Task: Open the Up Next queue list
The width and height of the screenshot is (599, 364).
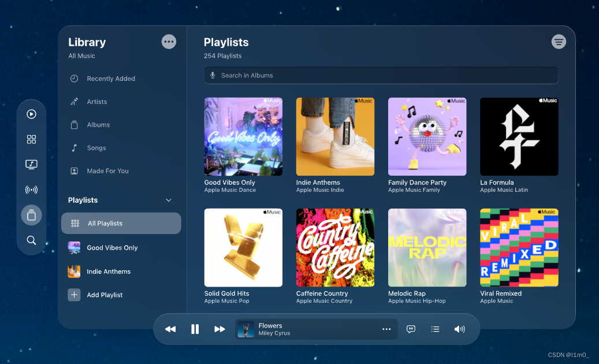Action: tap(435, 329)
